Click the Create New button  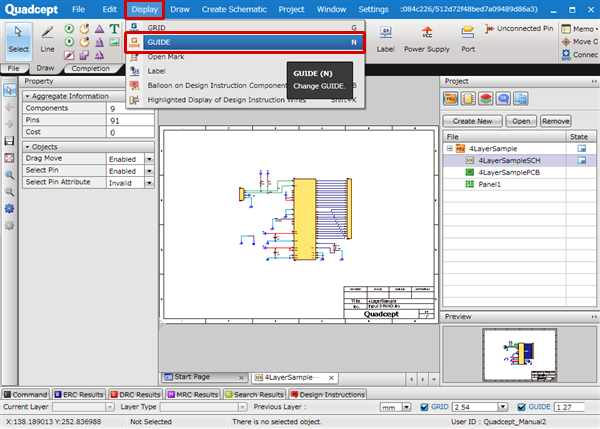coord(473,121)
